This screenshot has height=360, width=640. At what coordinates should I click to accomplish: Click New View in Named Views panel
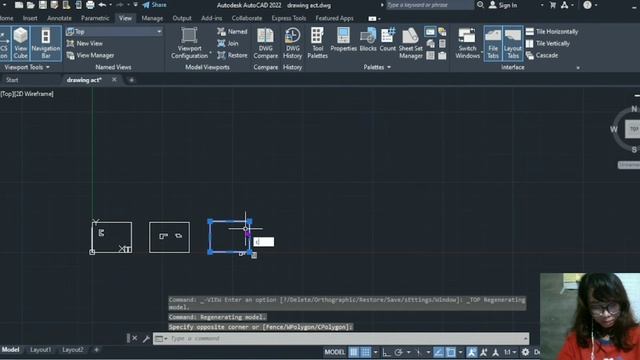click(x=84, y=43)
